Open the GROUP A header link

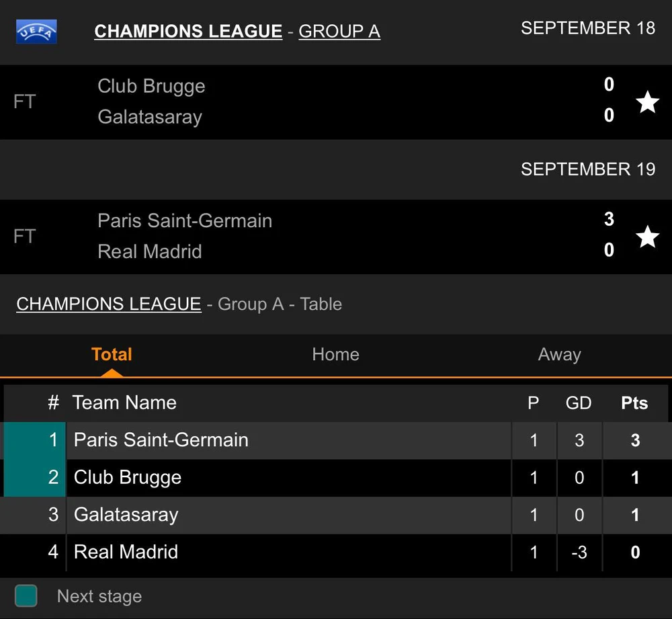(339, 31)
